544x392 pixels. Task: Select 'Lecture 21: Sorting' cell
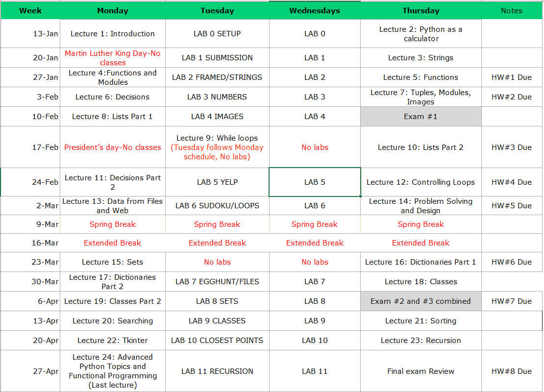point(421,321)
